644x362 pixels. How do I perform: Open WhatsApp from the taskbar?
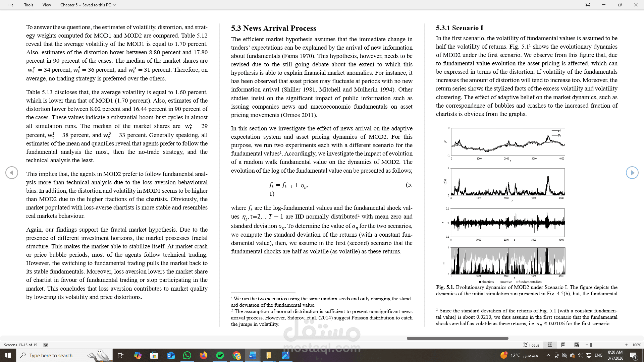tap(187, 355)
